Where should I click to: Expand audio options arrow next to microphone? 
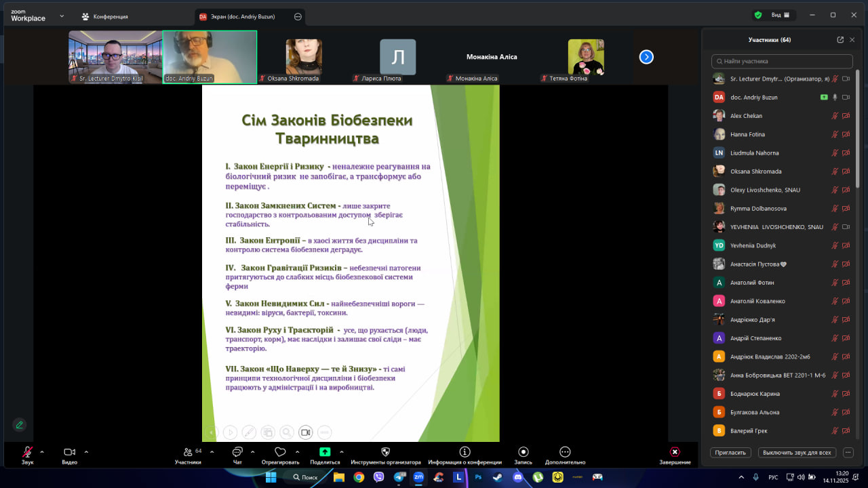[42, 451]
